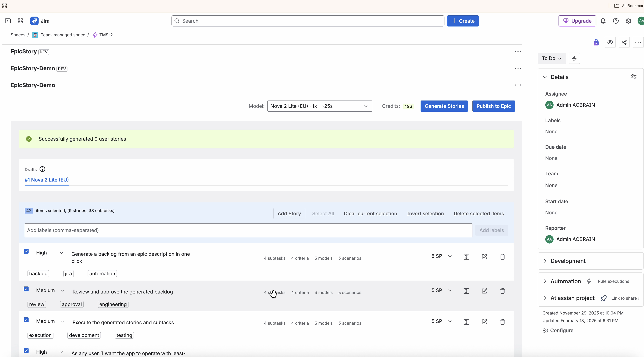Screen dimensions: 644x357
Task: Open the notifications bell icon
Action: [x=603, y=21]
